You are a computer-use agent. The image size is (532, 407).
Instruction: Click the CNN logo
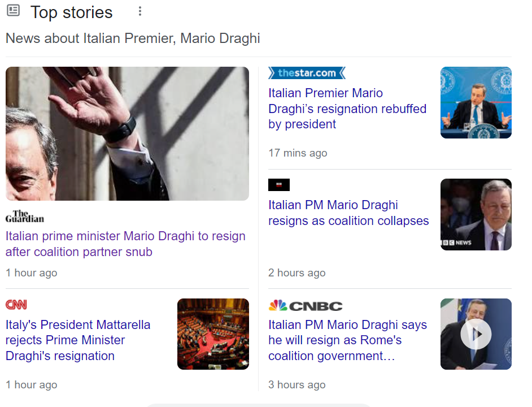[16, 305]
